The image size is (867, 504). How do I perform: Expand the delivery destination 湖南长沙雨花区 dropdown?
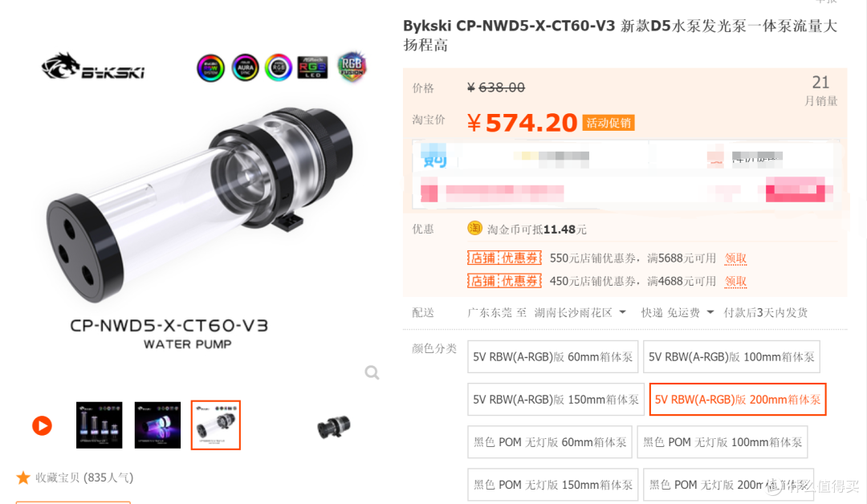[580, 313]
